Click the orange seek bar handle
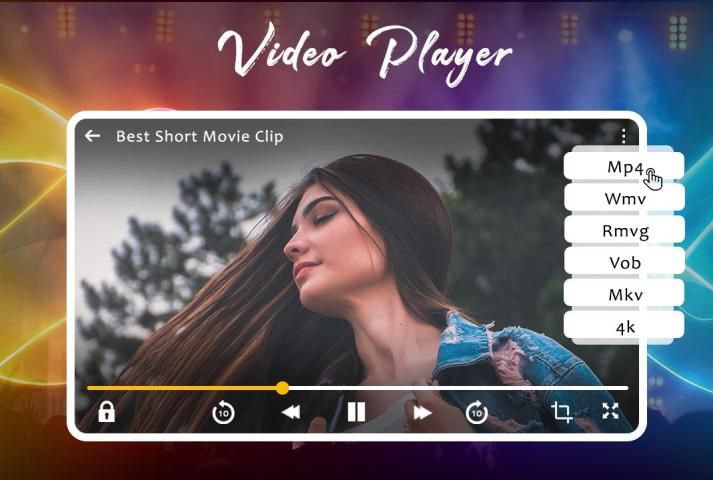 (x=282, y=387)
